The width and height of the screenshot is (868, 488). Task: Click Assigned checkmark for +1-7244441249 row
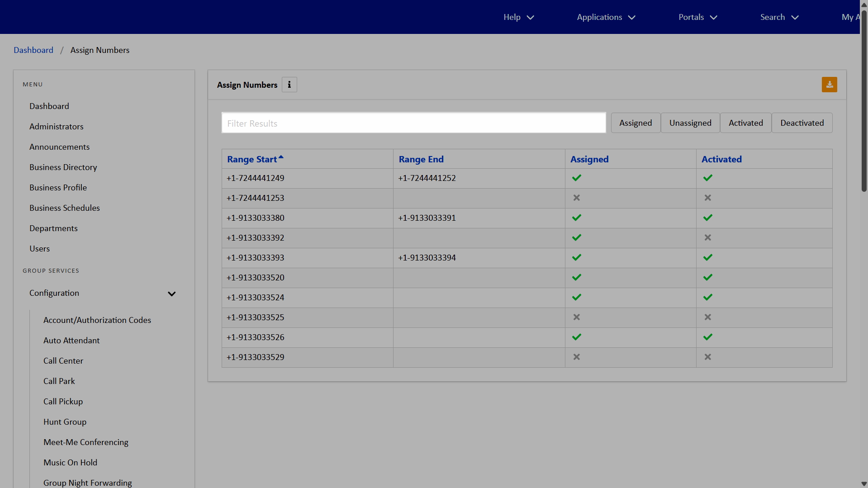[576, 178]
